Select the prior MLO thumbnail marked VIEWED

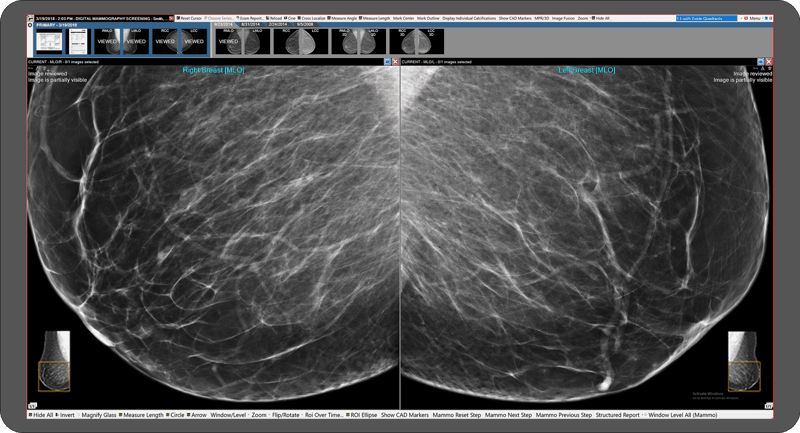[x=243, y=41]
